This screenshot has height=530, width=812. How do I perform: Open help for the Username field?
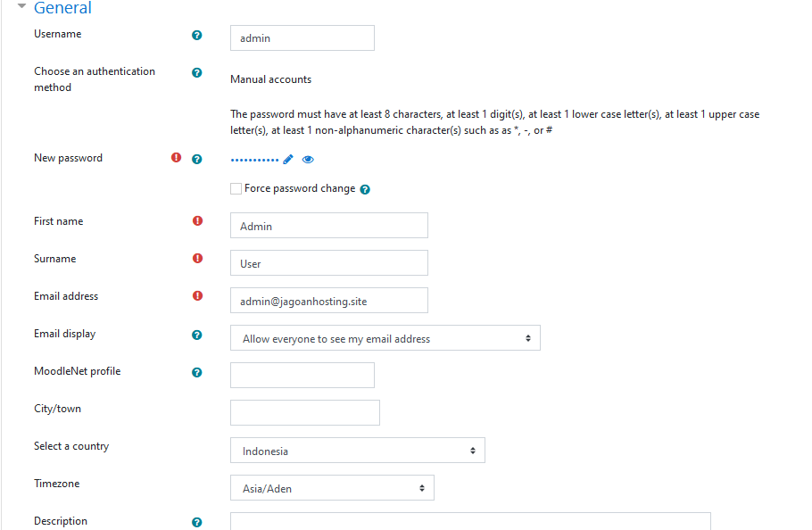click(x=197, y=35)
